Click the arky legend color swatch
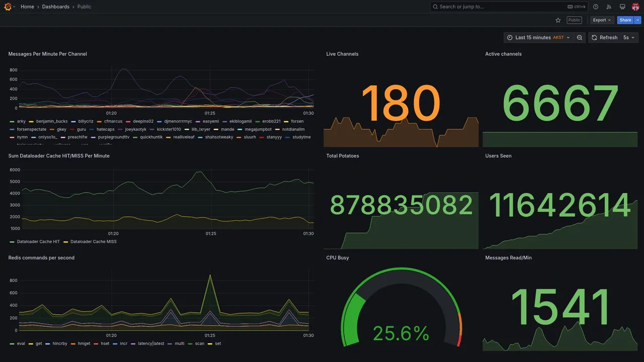This screenshot has width=644, height=362. [12, 121]
